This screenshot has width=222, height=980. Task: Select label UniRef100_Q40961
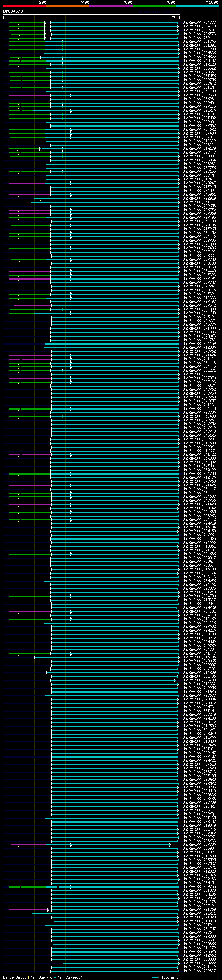[x=199, y=194]
